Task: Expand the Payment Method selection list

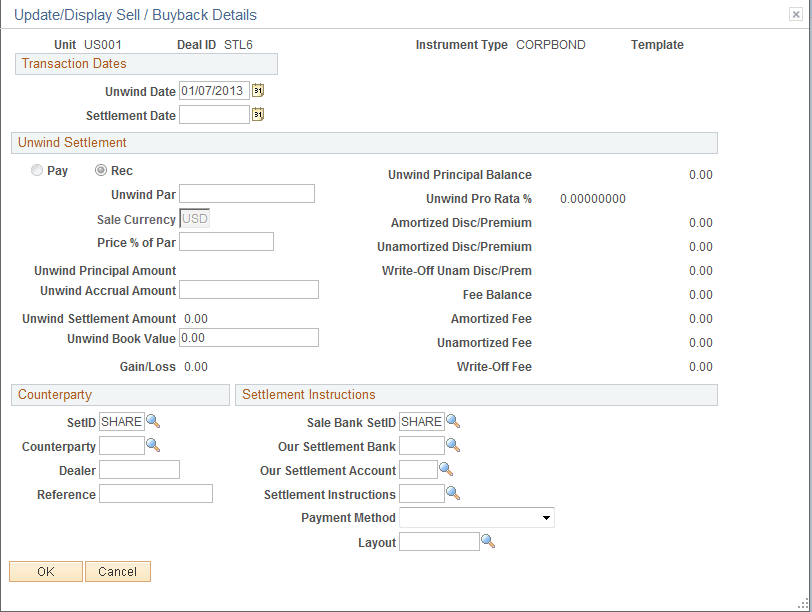Action: pos(546,518)
